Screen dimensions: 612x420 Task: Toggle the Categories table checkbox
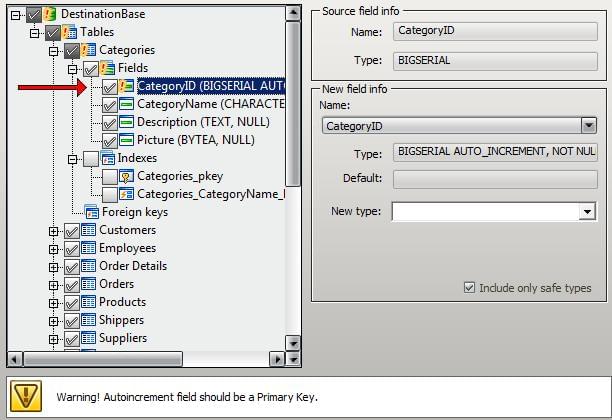point(72,51)
